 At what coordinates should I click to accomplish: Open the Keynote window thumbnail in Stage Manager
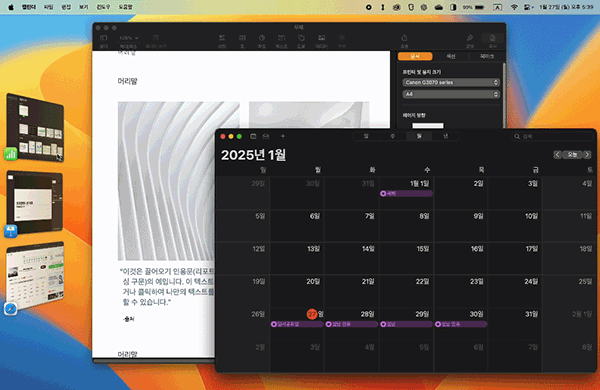(34, 202)
